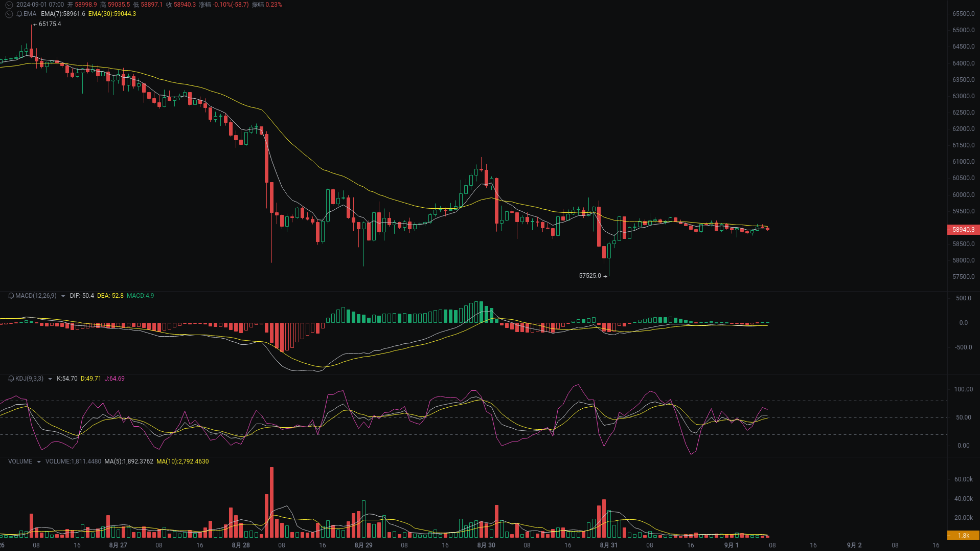Click the low price 58897.1
The width and height of the screenshot is (980, 551).
tap(151, 5)
